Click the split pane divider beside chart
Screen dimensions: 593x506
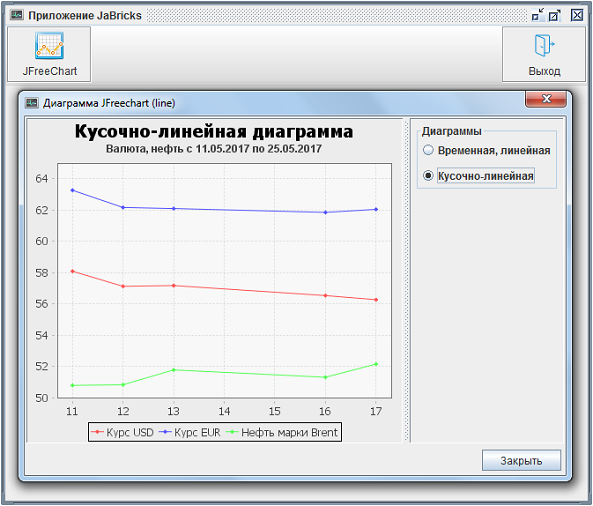(x=407, y=279)
